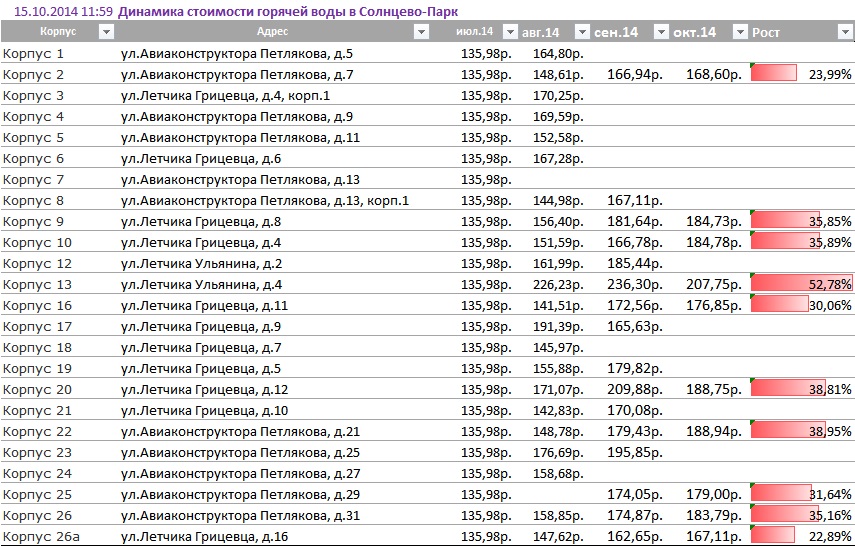Click the 207,75р. October value

click(x=714, y=285)
